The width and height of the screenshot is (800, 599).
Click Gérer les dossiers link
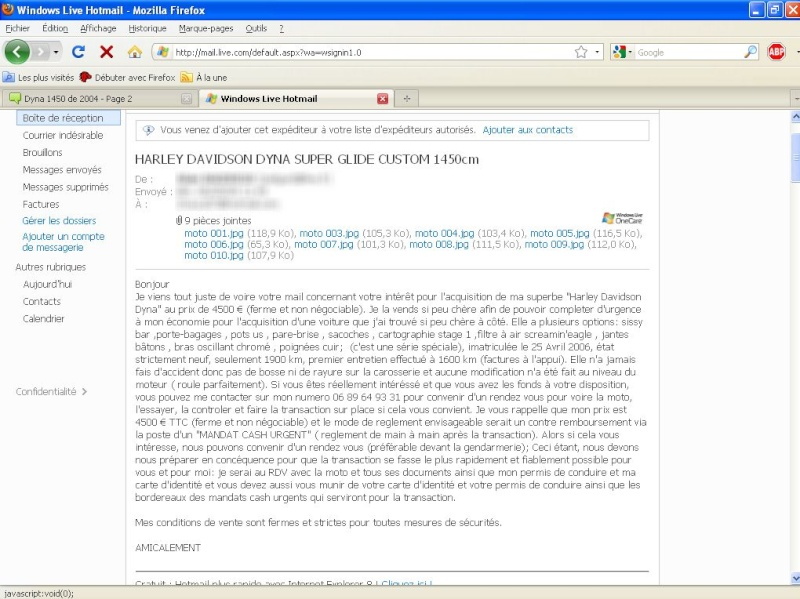pos(59,220)
